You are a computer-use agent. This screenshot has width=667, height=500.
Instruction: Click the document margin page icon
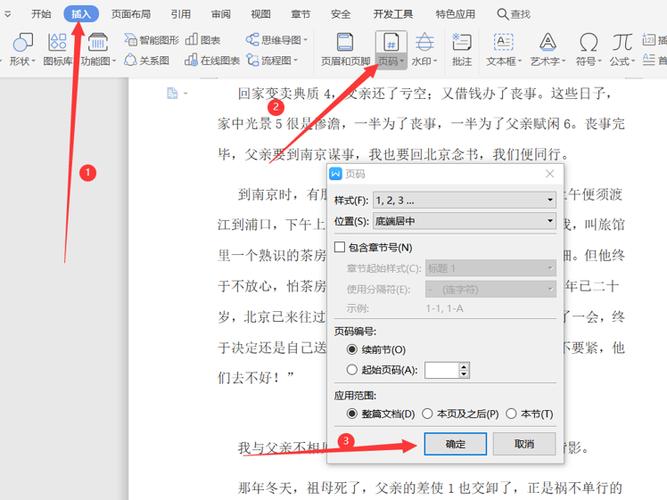coord(172,93)
